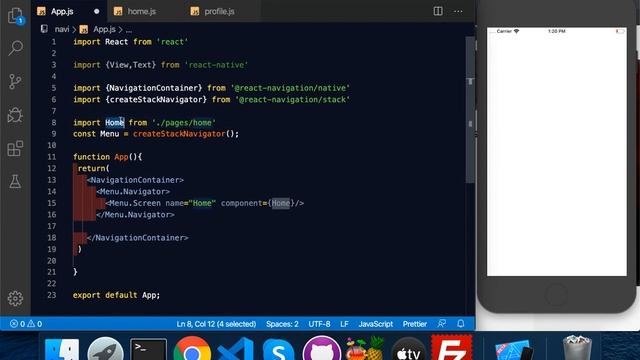Open the Source Control view
Screen dimensions: 640x360
pos(15,81)
